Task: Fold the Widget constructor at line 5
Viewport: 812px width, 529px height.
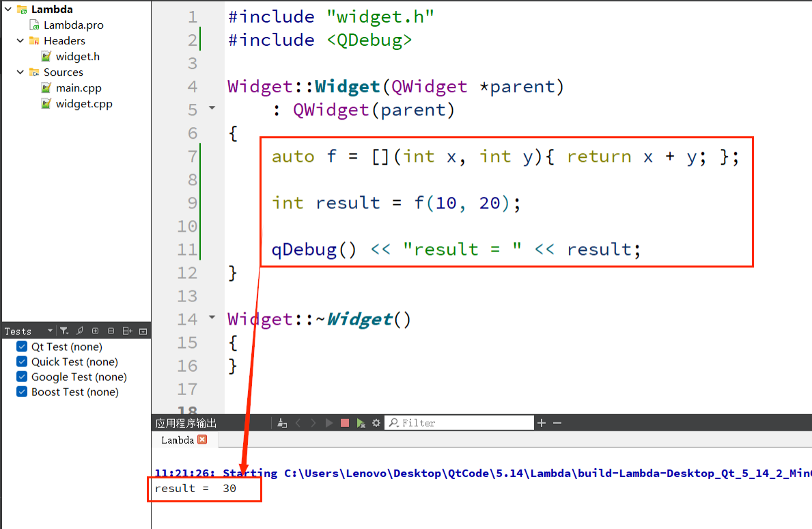Action: [212, 108]
